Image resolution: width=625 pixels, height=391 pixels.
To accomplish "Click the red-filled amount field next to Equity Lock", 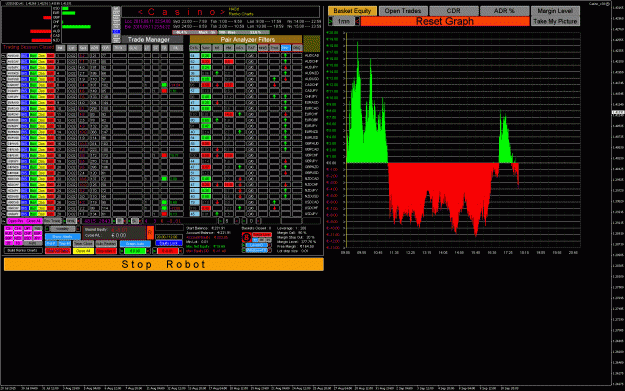I will [167, 251].
